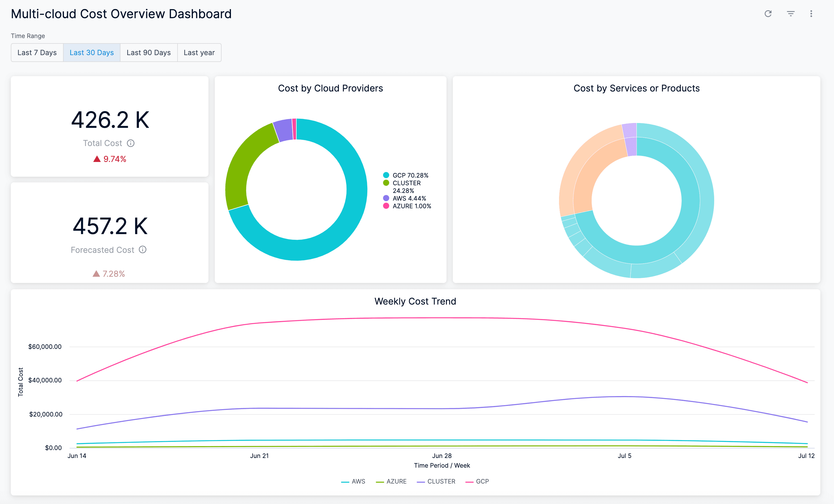Screen dimensions: 834x504
Task: Toggle the CLUSTER series in trend legend
Action: pyautogui.click(x=436, y=481)
